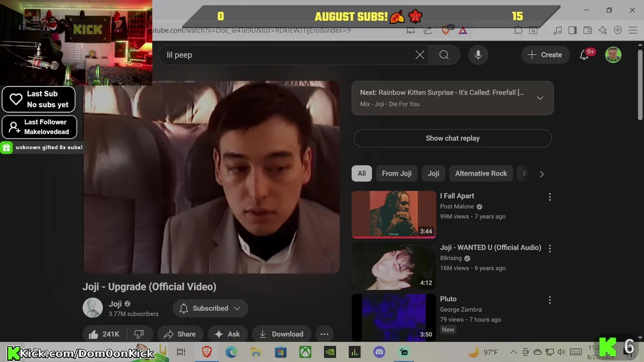Open the YouTube account avatar menu
The height and width of the screenshot is (362, 644).
click(613, 55)
